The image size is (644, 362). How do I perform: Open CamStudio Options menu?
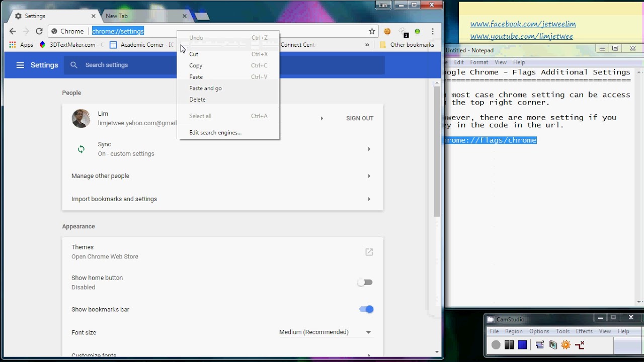(539, 331)
